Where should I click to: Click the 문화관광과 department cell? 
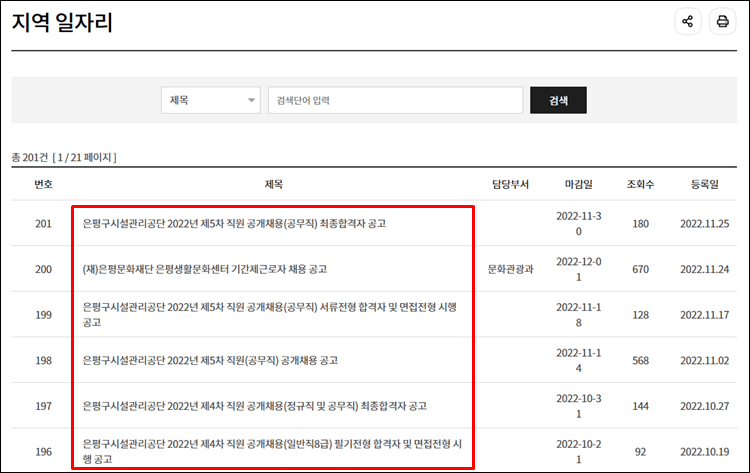(x=510, y=269)
